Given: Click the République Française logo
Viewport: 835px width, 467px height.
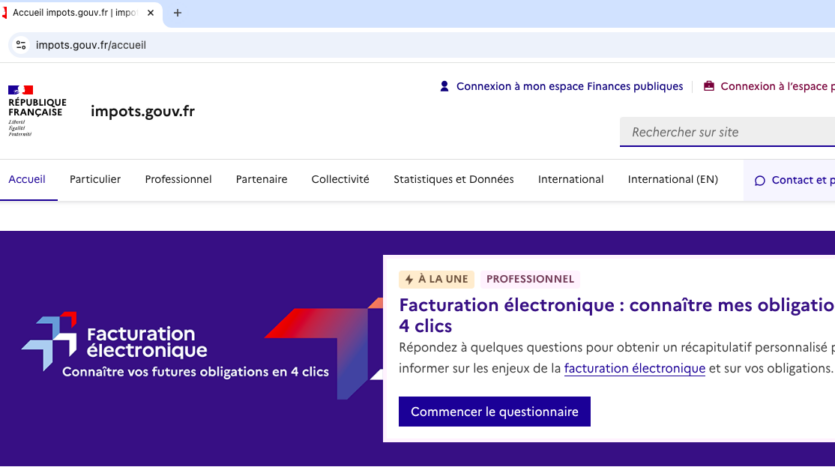Looking at the screenshot, I should [x=37, y=110].
